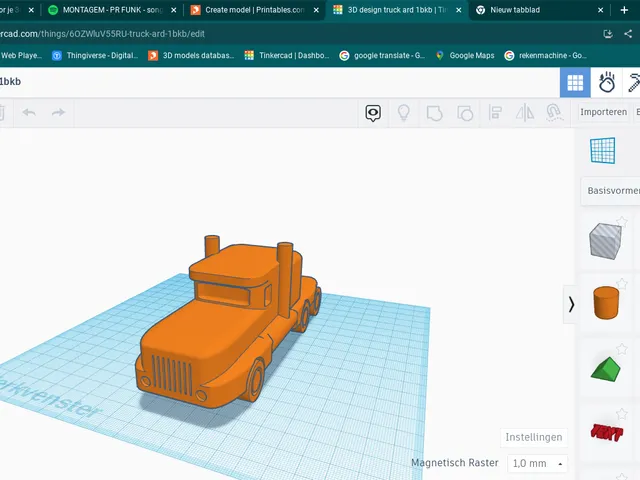This screenshot has width=640, height=480.
Task: Open a new browser tab
Action: pos(624,10)
